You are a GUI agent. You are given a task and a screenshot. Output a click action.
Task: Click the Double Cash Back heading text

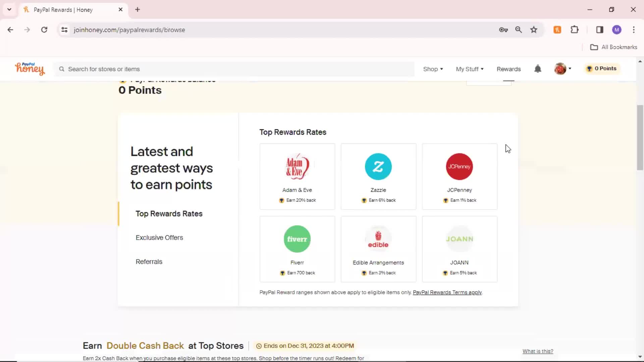145,346
